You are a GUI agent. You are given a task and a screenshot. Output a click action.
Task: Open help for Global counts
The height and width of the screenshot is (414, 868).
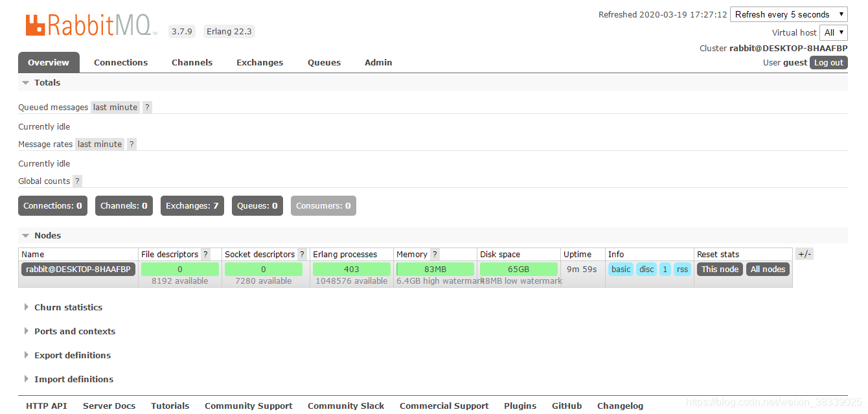click(x=77, y=181)
